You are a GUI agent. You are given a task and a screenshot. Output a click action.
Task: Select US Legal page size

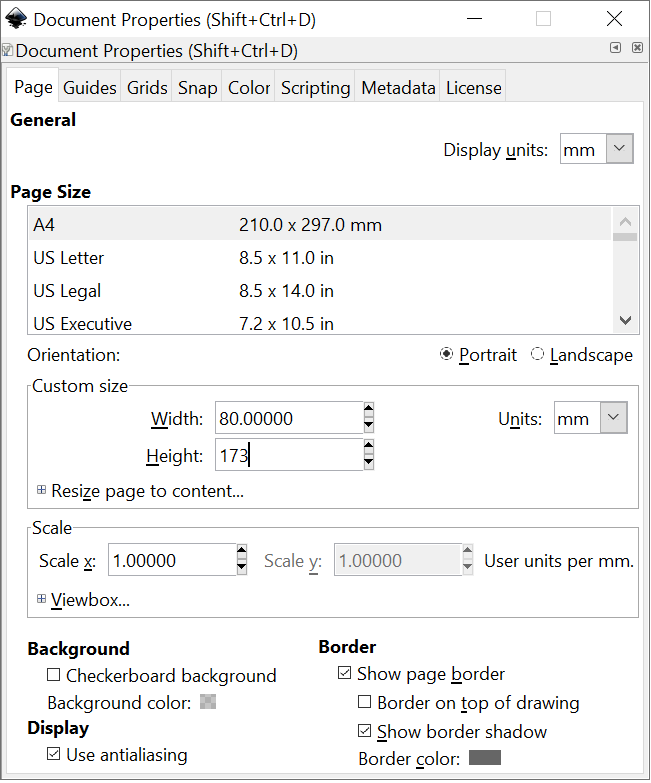pyautogui.click(x=320, y=291)
